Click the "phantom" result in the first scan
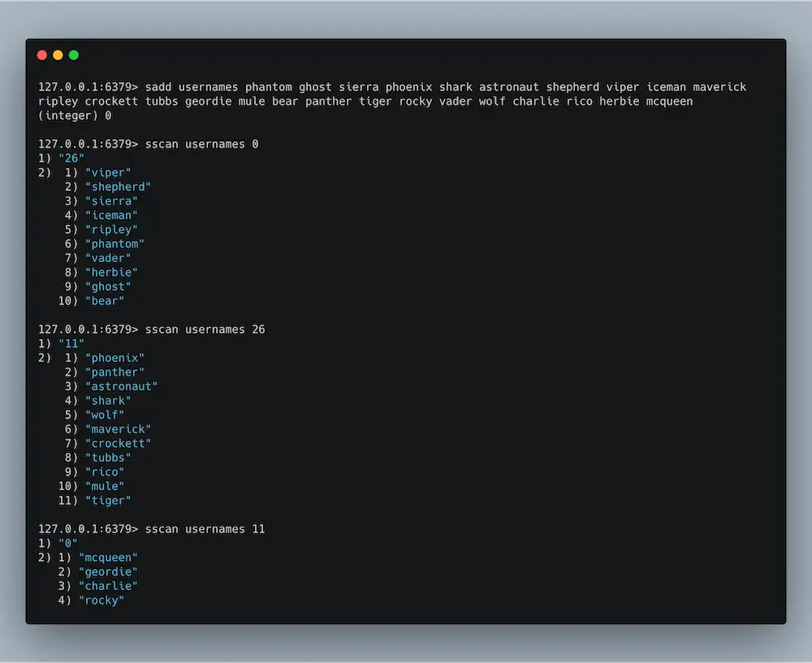Image resolution: width=812 pixels, height=663 pixels. point(114,243)
